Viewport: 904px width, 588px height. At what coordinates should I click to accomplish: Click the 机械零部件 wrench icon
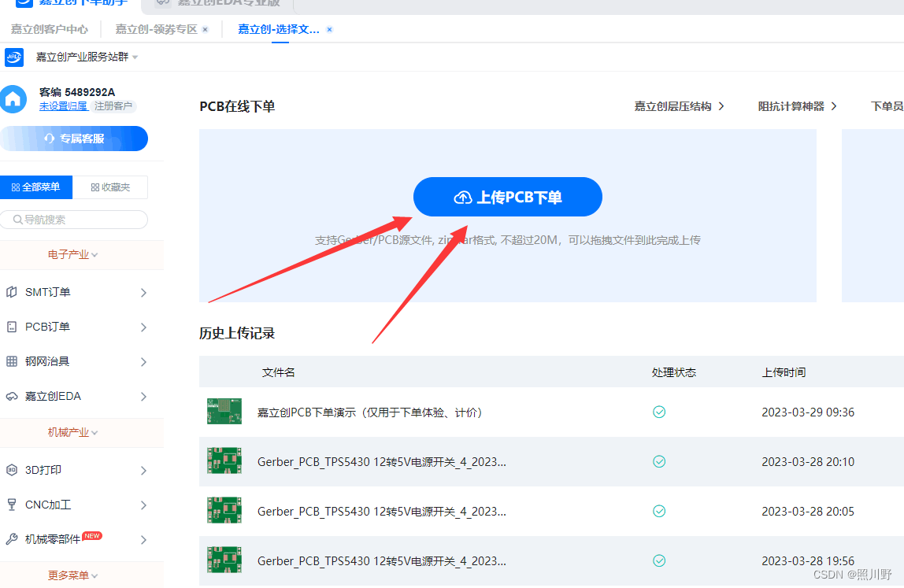click(x=12, y=539)
